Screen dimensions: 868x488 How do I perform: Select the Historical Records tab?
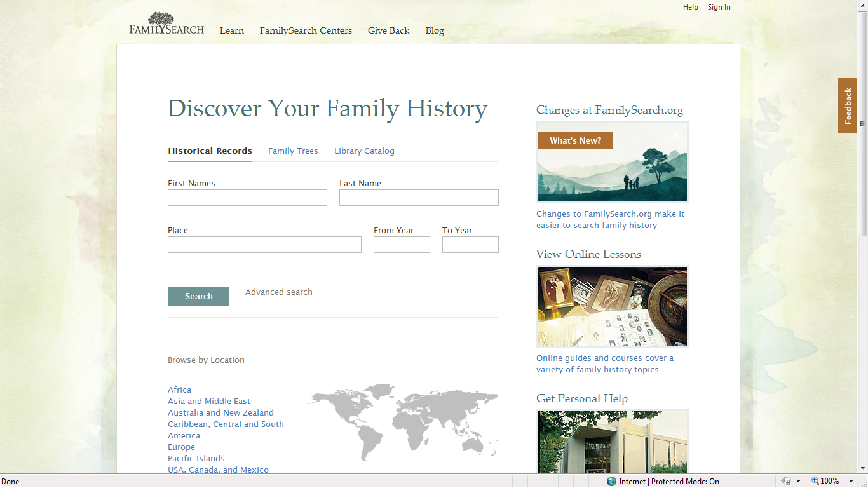(x=210, y=151)
